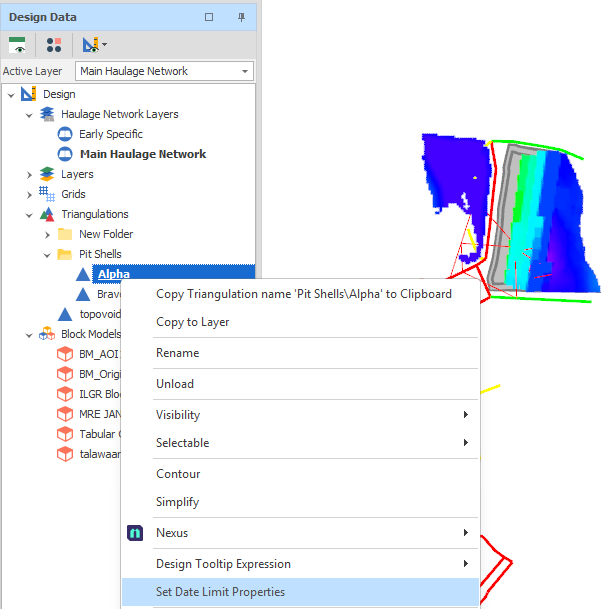
Task: Click the Design Data panel float square icon
Action: [x=209, y=17]
